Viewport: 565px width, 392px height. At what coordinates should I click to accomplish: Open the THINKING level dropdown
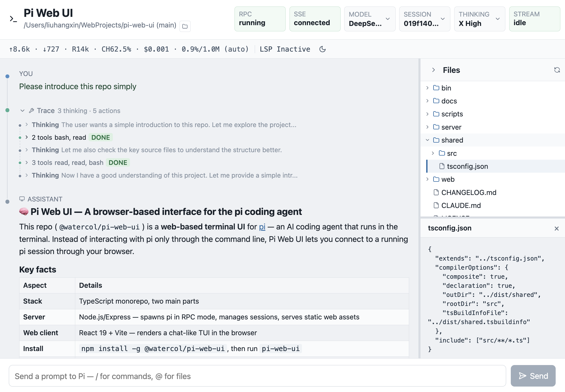tap(480, 19)
